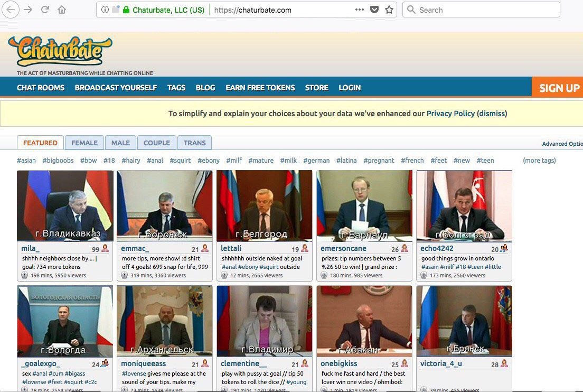Open the TAGS menu item
The height and width of the screenshot is (392, 583).
(176, 88)
